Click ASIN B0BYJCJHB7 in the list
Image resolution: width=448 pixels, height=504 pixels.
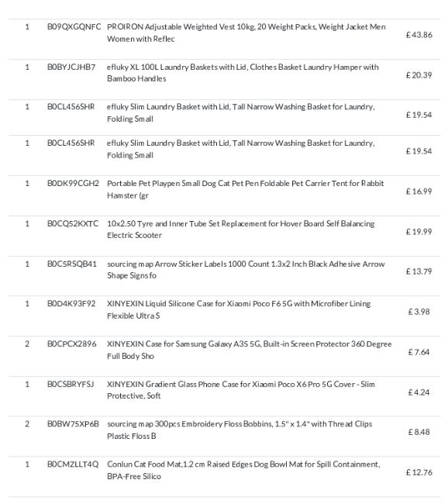[x=71, y=67]
